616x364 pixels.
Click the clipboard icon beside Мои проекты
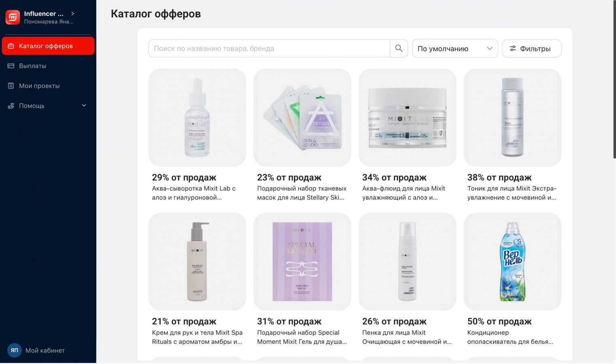click(x=11, y=86)
